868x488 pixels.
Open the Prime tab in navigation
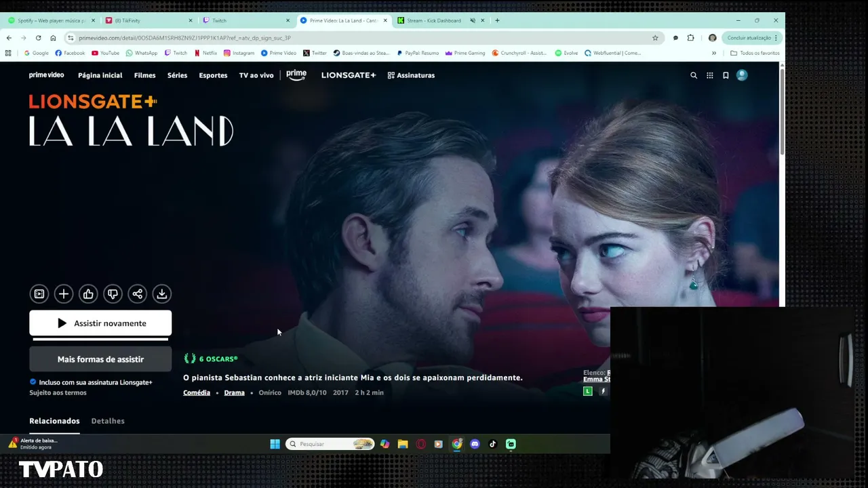(296, 75)
